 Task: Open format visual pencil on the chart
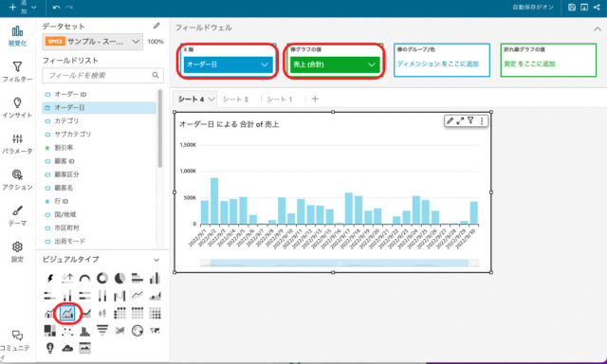click(450, 121)
